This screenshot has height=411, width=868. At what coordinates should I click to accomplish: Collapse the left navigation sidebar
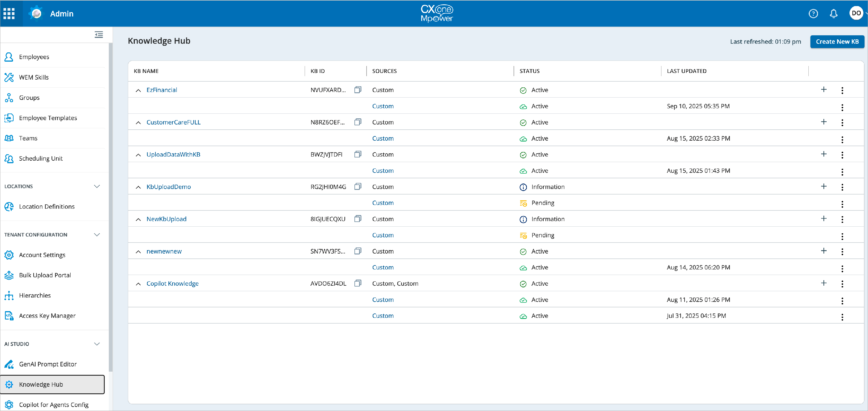[x=99, y=35]
